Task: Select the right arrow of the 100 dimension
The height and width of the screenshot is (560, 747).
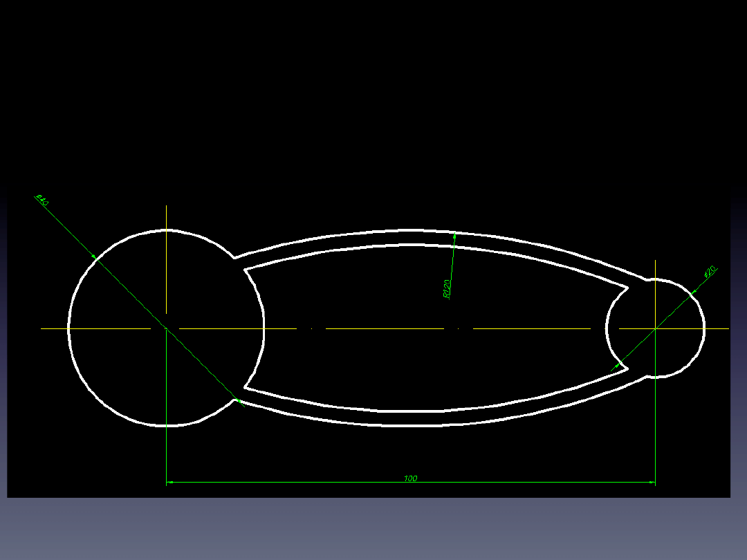Action: tap(652, 482)
